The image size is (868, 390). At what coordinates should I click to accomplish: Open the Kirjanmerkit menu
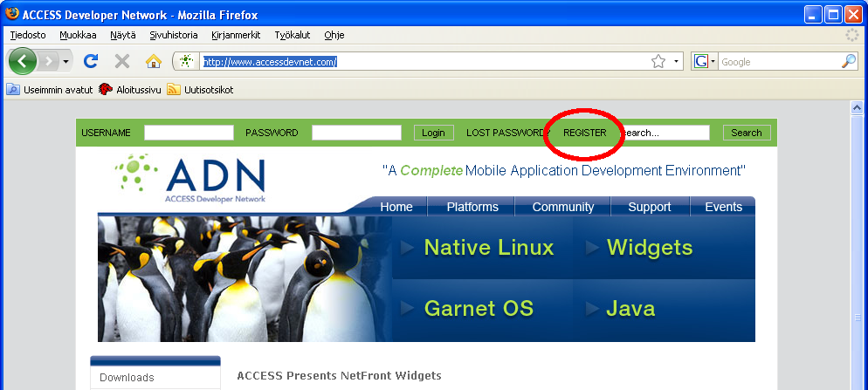point(236,35)
